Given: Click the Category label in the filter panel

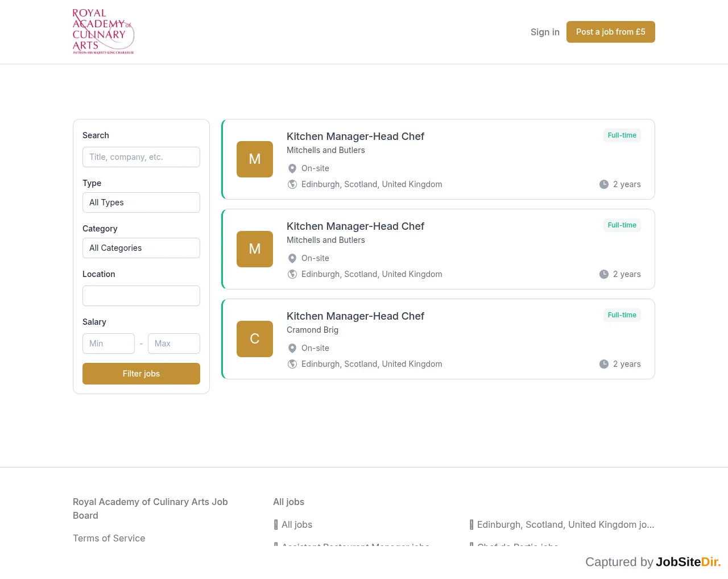Looking at the screenshot, I should tap(100, 229).
